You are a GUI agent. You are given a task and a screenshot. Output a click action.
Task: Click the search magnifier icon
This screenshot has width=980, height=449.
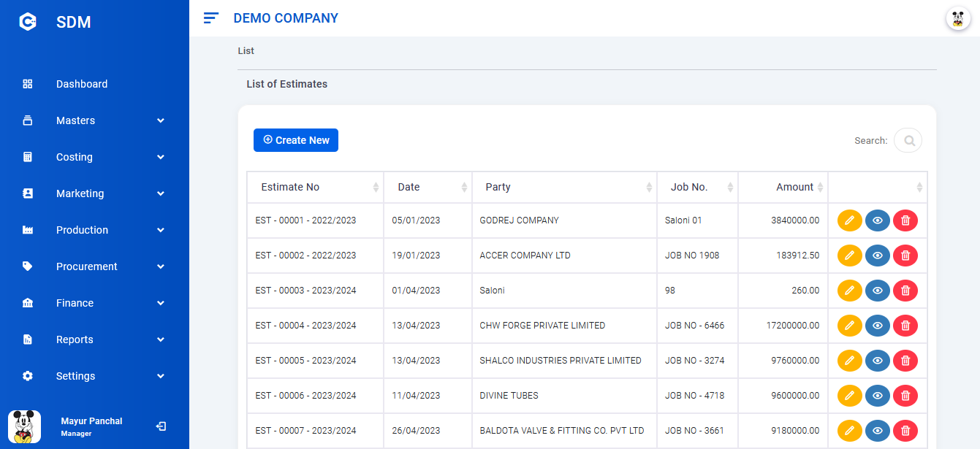tap(909, 141)
